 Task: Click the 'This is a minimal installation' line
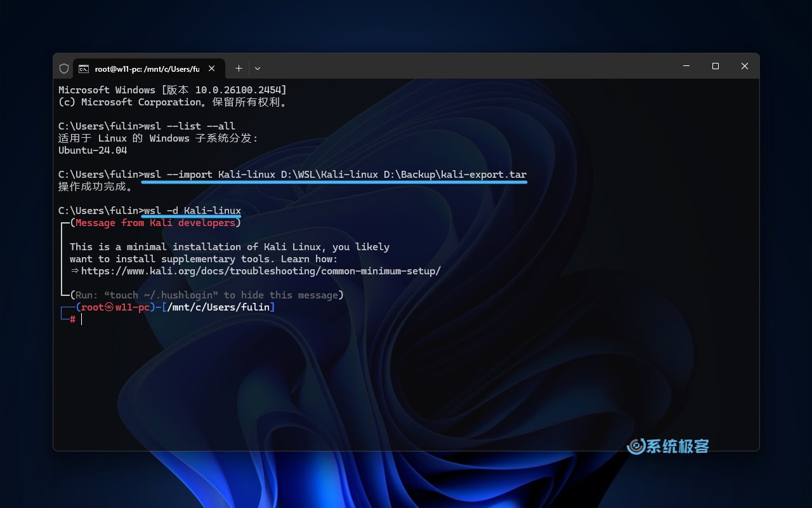230,247
